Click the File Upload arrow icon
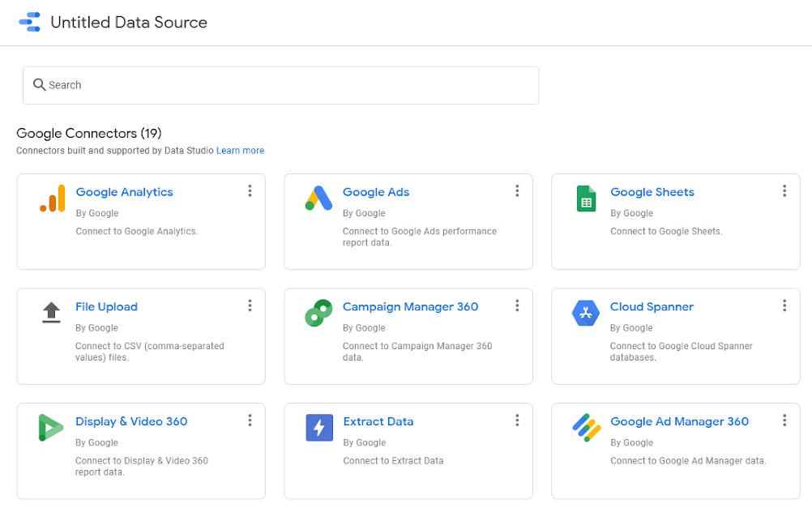Image resolution: width=812 pixels, height=508 pixels. [51, 312]
